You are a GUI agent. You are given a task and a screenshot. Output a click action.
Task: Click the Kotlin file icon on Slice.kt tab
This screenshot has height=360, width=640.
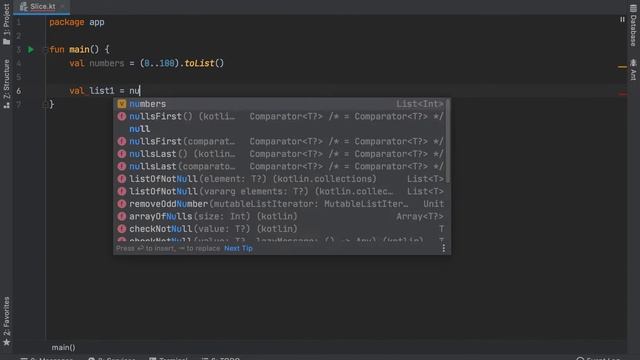pyautogui.click(x=24, y=7)
